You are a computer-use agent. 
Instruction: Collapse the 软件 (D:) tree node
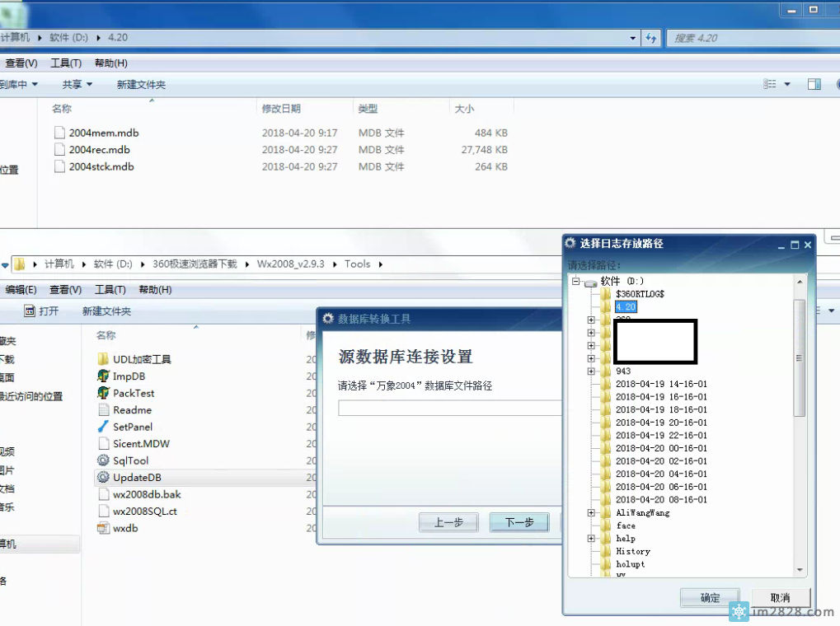point(575,282)
